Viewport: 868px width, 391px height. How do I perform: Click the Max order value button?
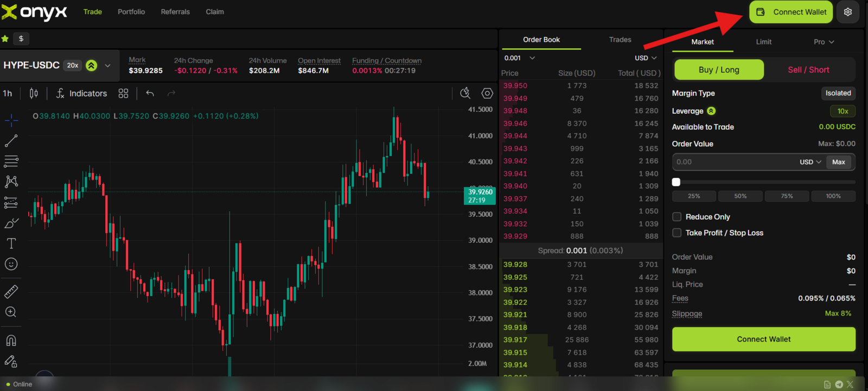[839, 162]
